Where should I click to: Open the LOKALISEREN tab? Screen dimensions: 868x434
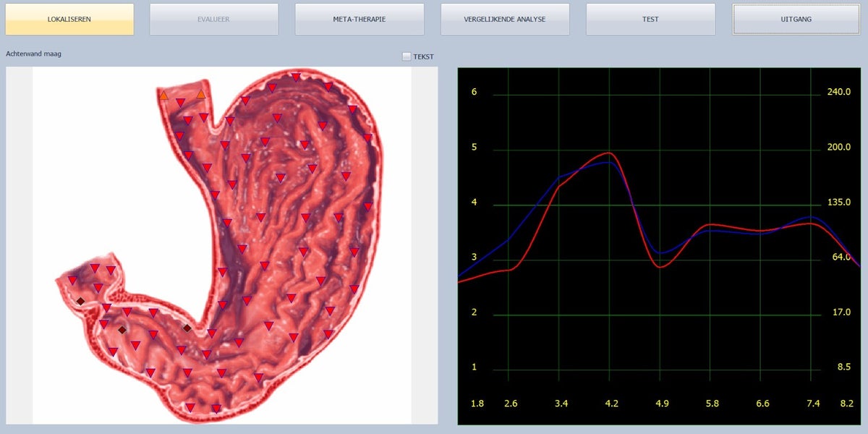coord(69,19)
